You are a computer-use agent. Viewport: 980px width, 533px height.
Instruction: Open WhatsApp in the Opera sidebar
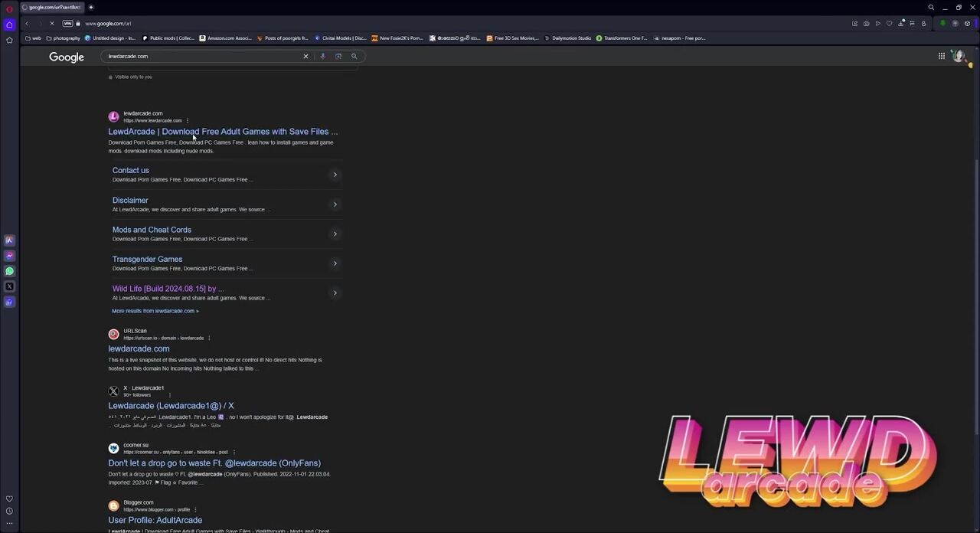[x=9, y=271]
